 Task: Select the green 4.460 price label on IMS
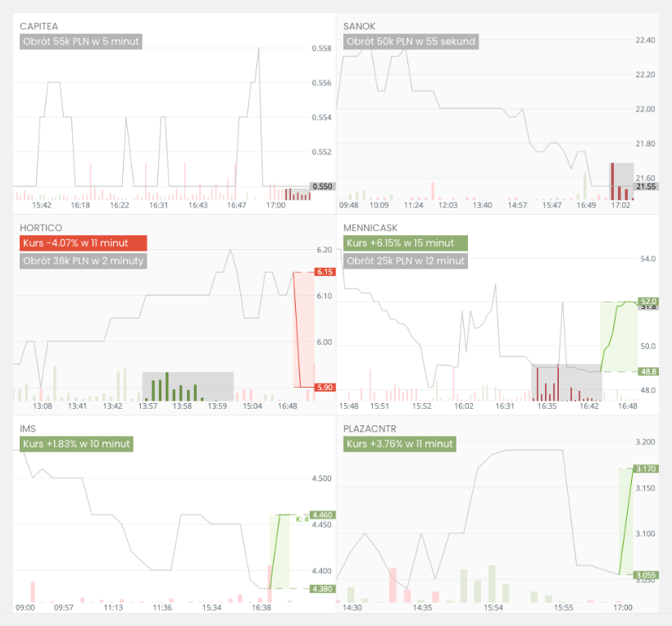pyautogui.click(x=322, y=515)
